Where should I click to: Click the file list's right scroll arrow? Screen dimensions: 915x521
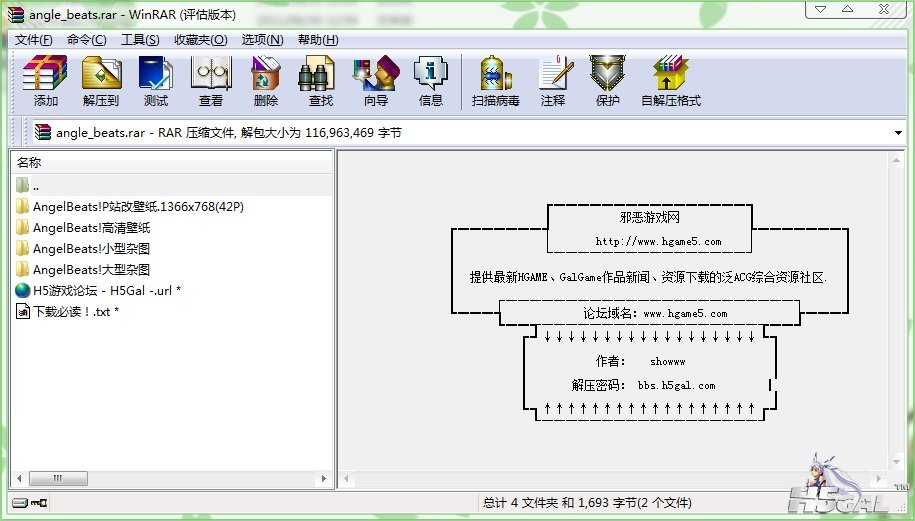pyautogui.click(x=324, y=478)
